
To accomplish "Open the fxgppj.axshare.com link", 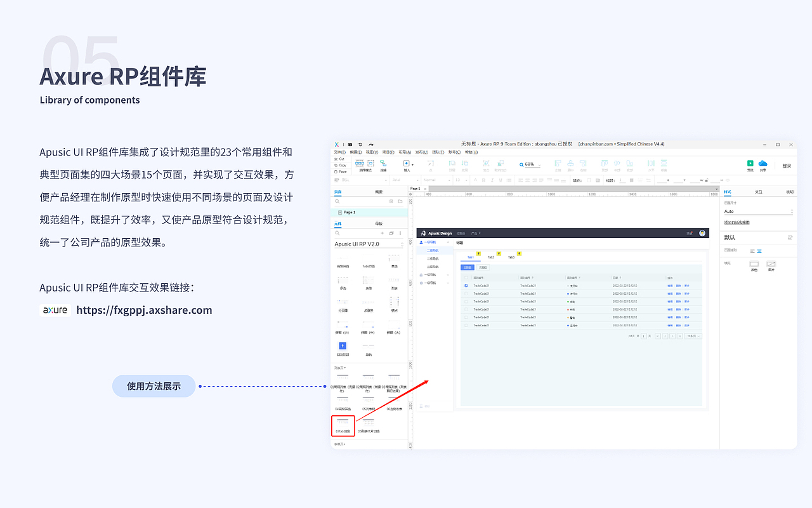I will tap(144, 310).
